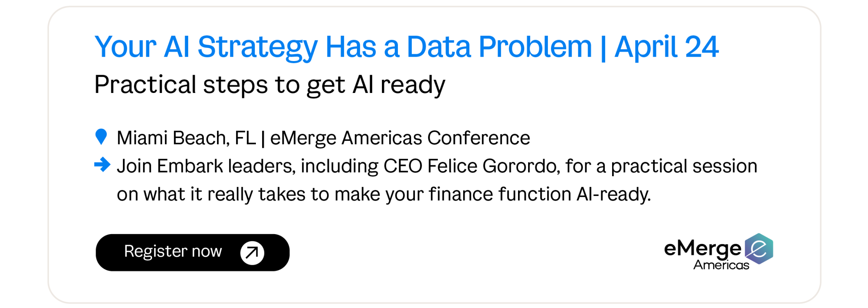This screenshot has height=308, width=868.
Task: Click the words 'practical session'
Action: pos(684,166)
